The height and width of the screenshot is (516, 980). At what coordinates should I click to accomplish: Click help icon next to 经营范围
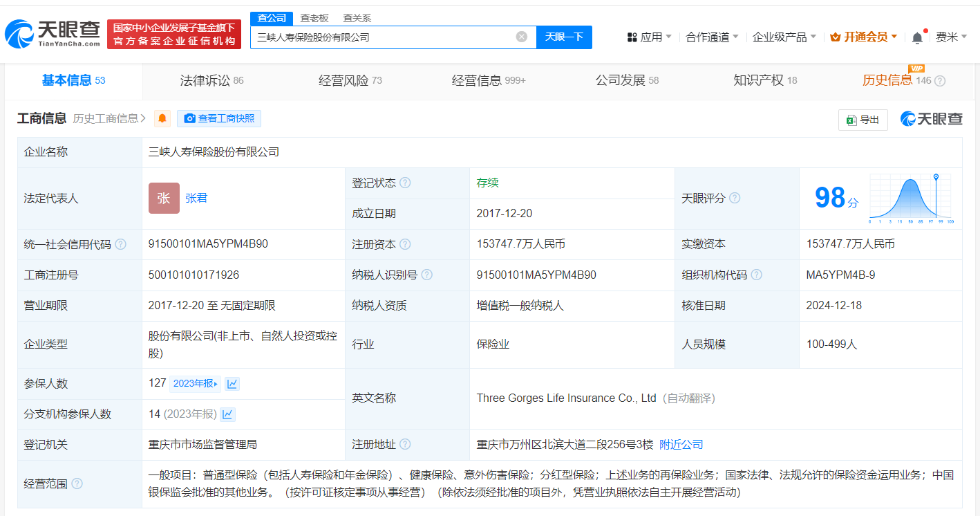tap(77, 483)
